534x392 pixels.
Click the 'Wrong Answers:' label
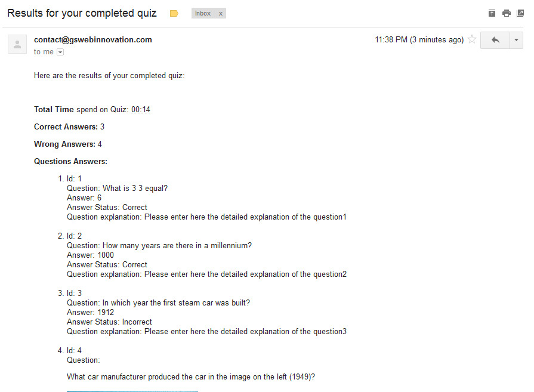64,144
